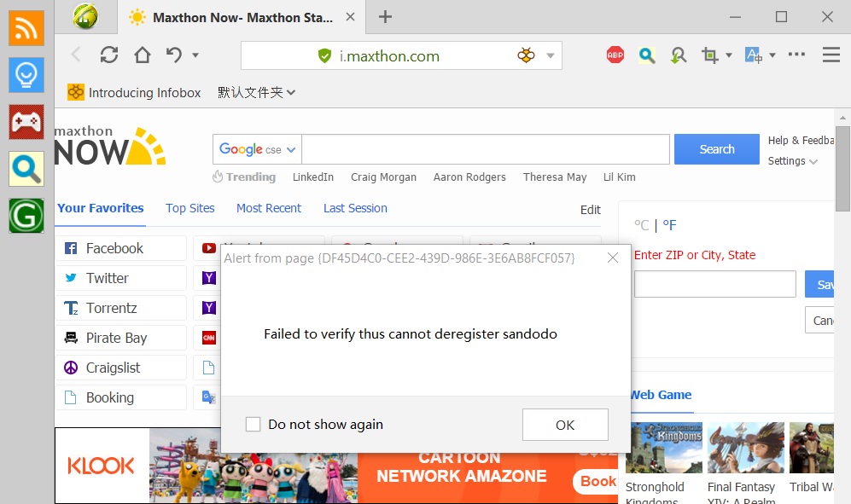Switch temperature to °F
Screen dimensions: 851x504
[x=670, y=225]
